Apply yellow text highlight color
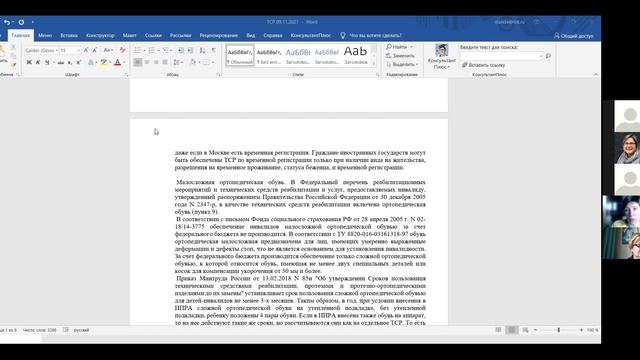The width and height of the screenshot is (640, 360). (x=104, y=62)
